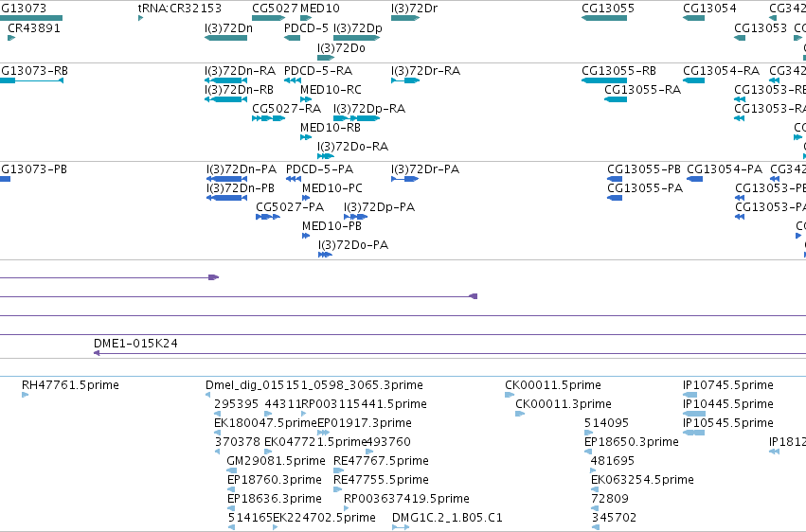
Task: Click the 493760 EST label
Action: coord(388,442)
